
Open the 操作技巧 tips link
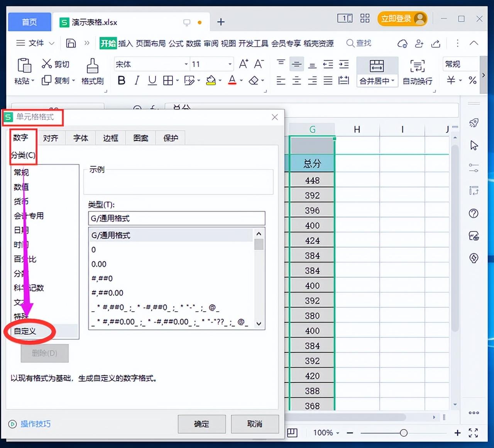[x=35, y=424]
